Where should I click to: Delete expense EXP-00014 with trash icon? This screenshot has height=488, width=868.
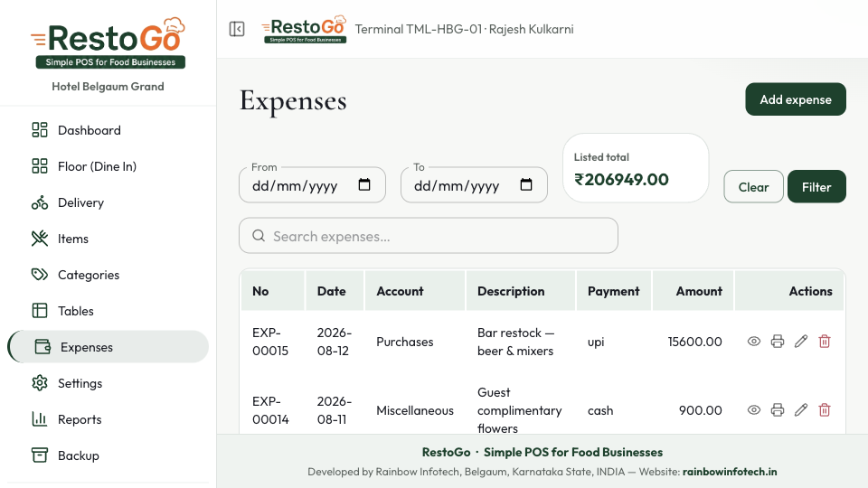(x=825, y=410)
